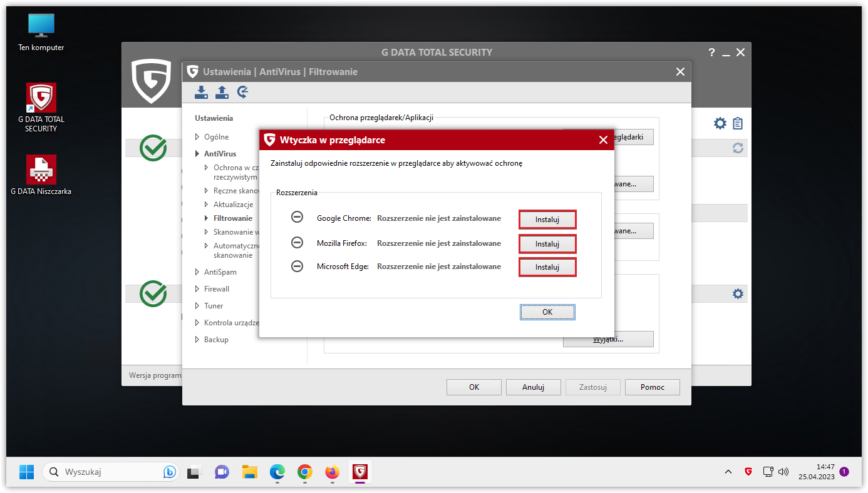The image size is (868, 493).
Task: Open Microsoft Edge from the taskbar
Action: (x=277, y=472)
